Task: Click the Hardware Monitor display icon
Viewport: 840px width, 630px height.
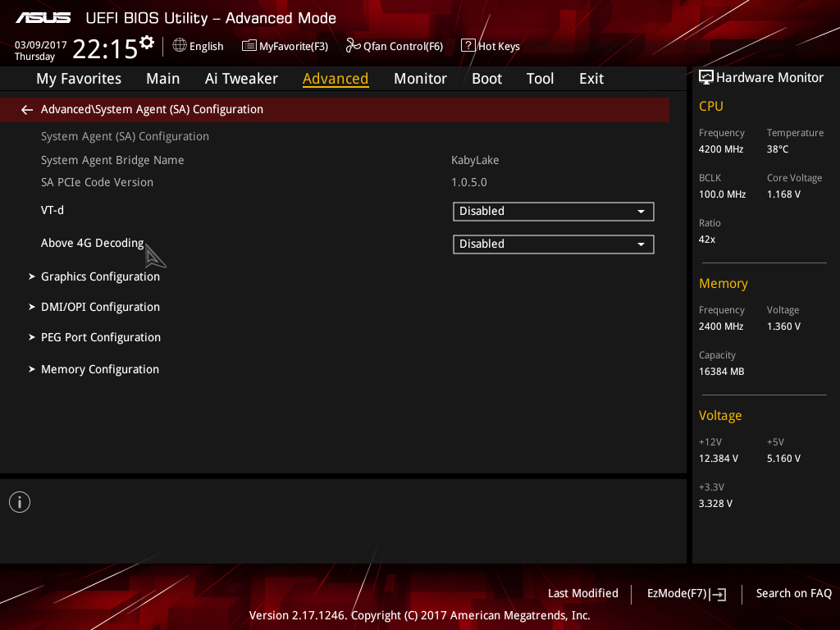Action: pos(706,77)
